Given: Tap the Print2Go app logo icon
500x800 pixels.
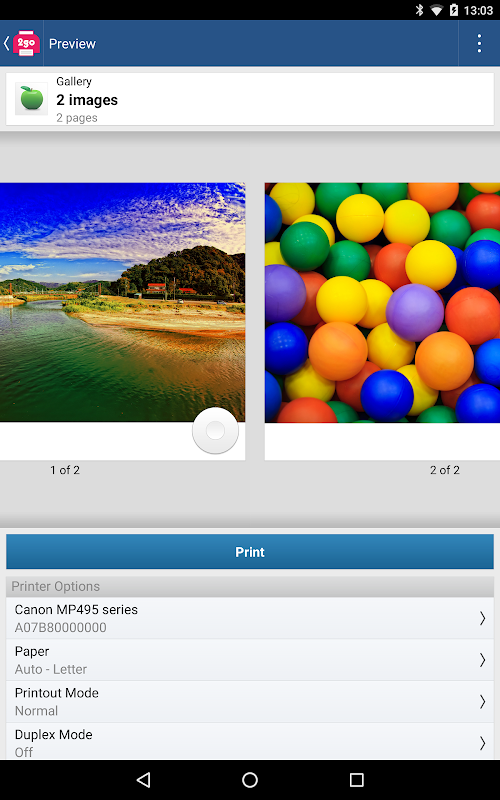Looking at the screenshot, I should 27,43.
